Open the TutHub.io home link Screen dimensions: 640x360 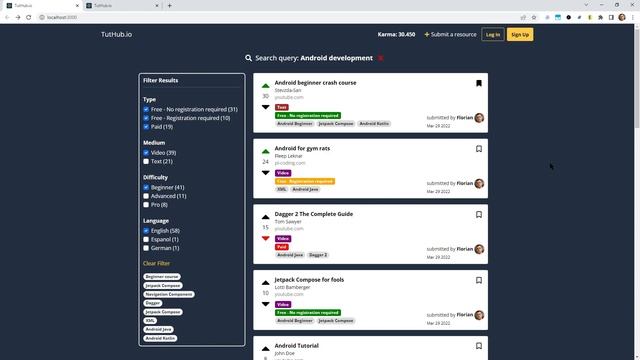(x=116, y=34)
